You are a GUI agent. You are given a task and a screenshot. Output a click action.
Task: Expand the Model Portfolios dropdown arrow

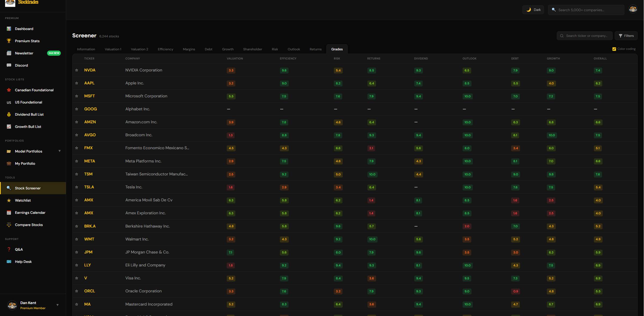click(x=59, y=151)
